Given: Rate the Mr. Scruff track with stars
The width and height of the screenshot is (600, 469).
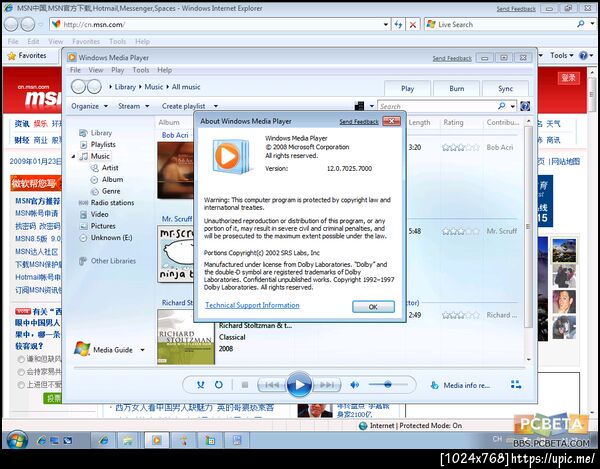Looking at the screenshot, I should pyautogui.click(x=461, y=231).
